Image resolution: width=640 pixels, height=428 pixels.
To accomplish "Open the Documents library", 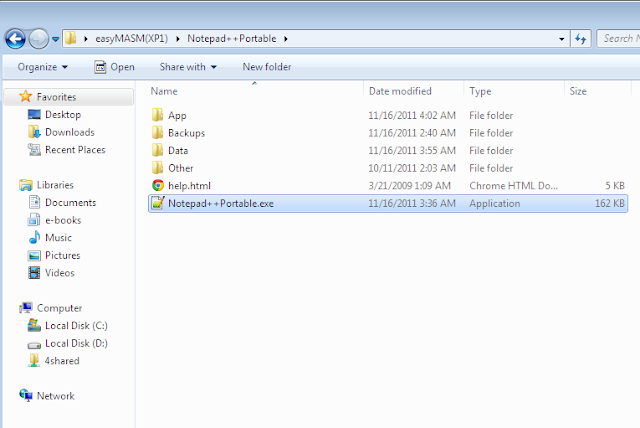I will [x=71, y=202].
